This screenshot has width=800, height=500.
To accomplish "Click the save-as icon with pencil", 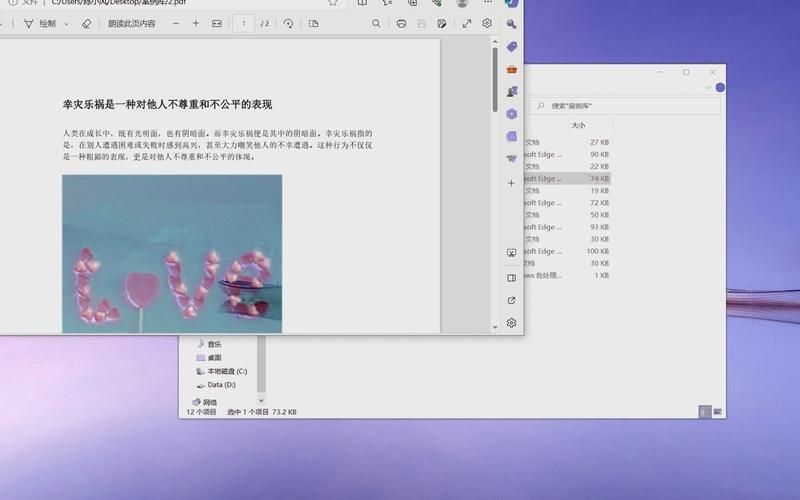I will (x=442, y=23).
